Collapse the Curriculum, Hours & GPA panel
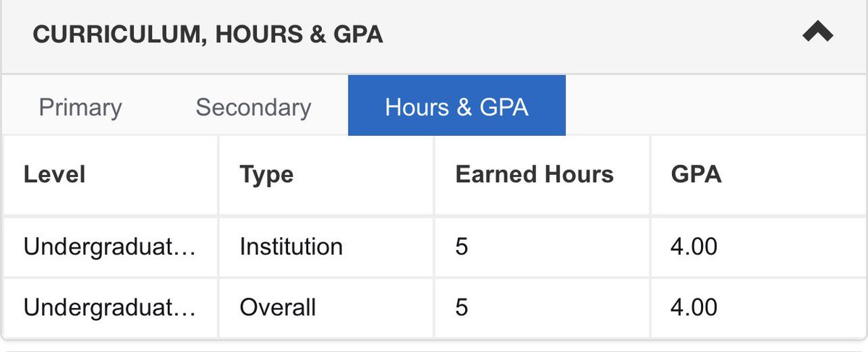868x352 pixels. click(817, 33)
